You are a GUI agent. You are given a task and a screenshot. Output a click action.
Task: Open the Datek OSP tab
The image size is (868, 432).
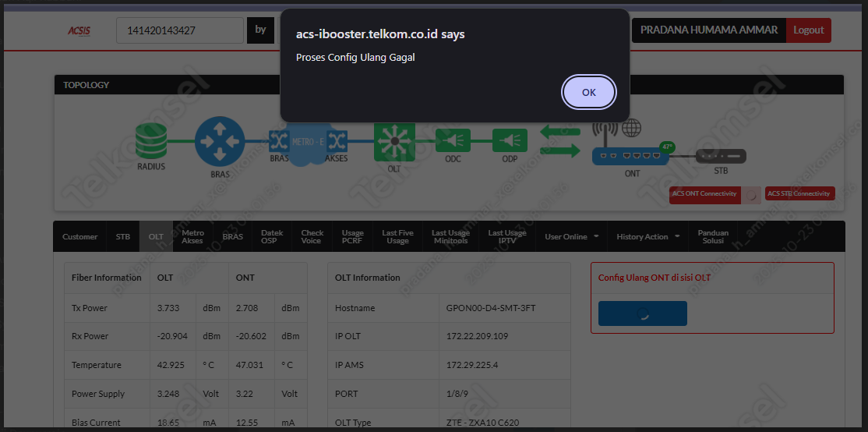(x=273, y=236)
